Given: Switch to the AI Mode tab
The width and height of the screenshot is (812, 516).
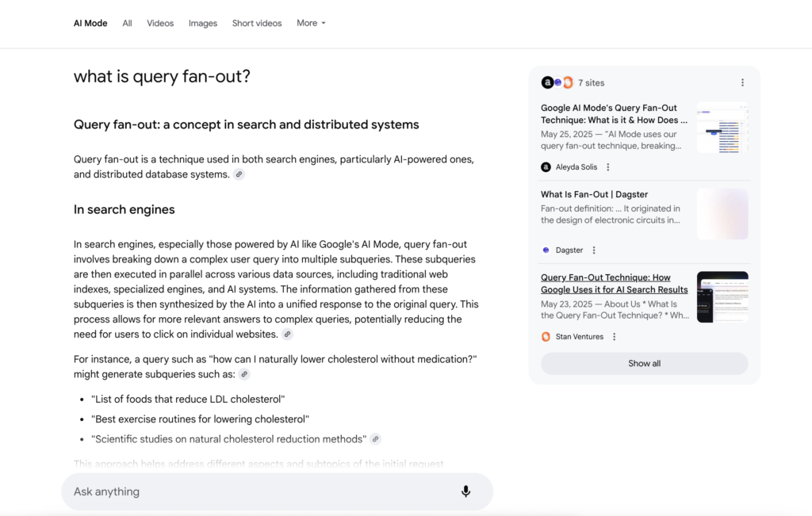Looking at the screenshot, I should coord(90,23).
